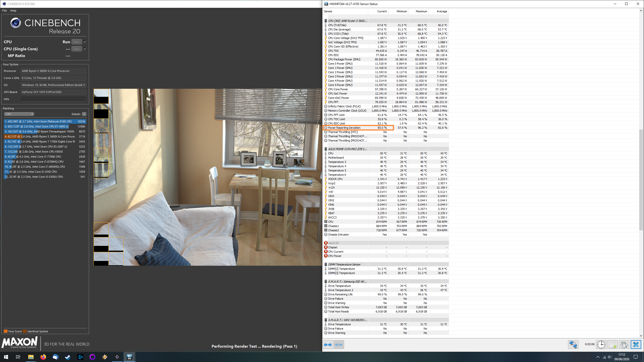
Task: Click the GFX Board field showing GeForce GTX 1070 Ti
Action: pyautogui.click(x=53, y=92)
